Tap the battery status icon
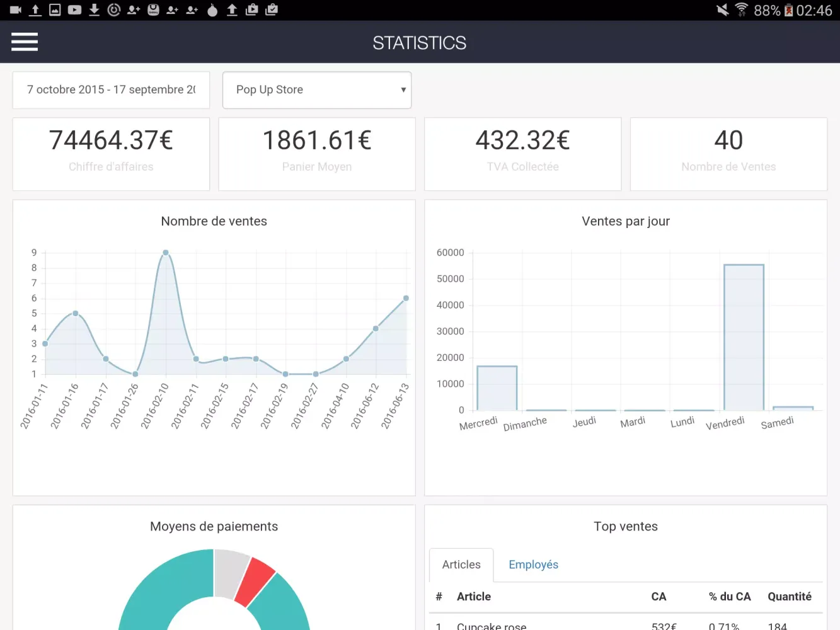 coord(788,11)
